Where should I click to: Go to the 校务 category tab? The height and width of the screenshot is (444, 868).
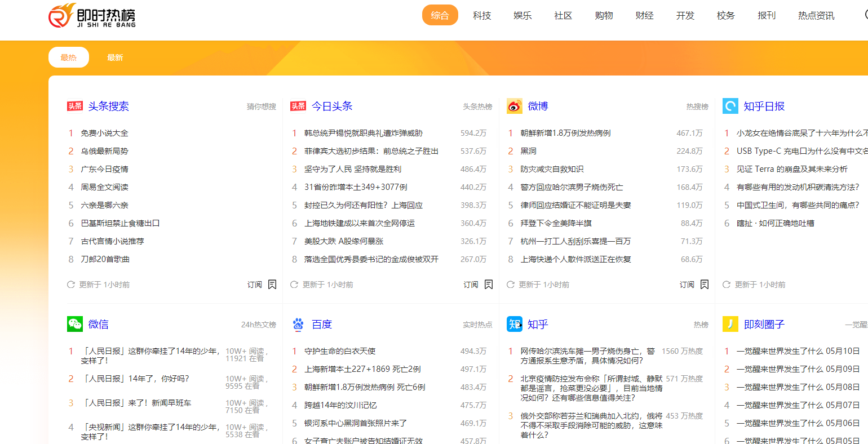726,16
